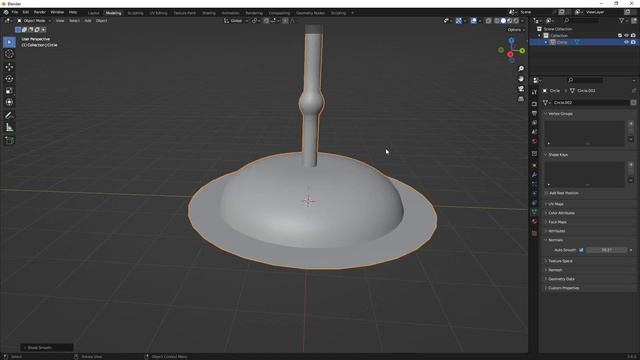
Task: Expand the Color Attributes panel
Action: (x=561, y=213)
